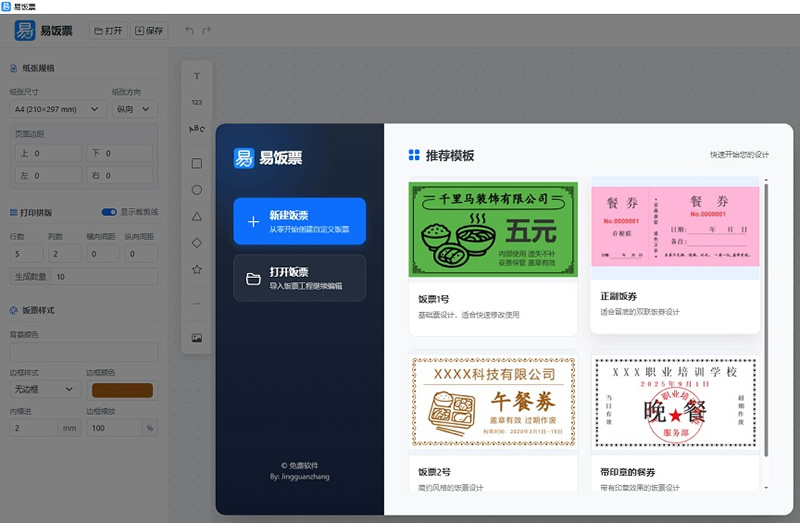The image size is (800, 523).
Task: Toggle the 显示裁剪线 switch
Action: click(x=109, y=212)
